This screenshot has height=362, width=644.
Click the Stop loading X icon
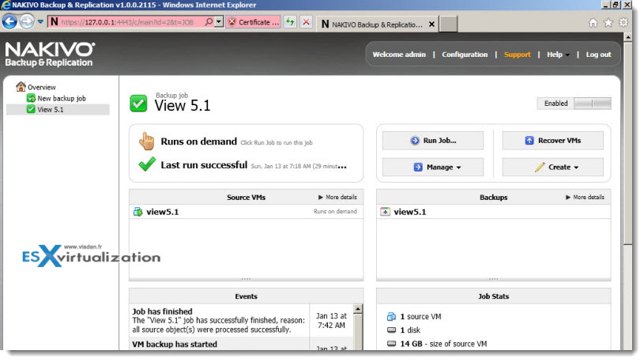(306, 22)
